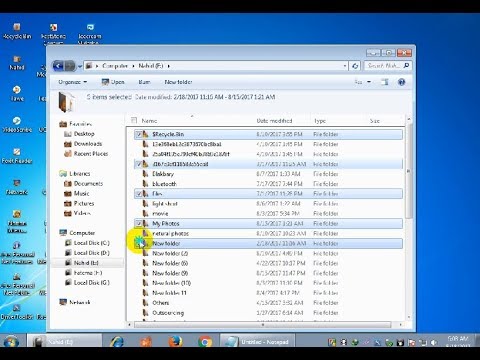Toggle the select-all checkbox in header
The height and width of the screenshot is (360, 480).
click(x=134, y=120)
